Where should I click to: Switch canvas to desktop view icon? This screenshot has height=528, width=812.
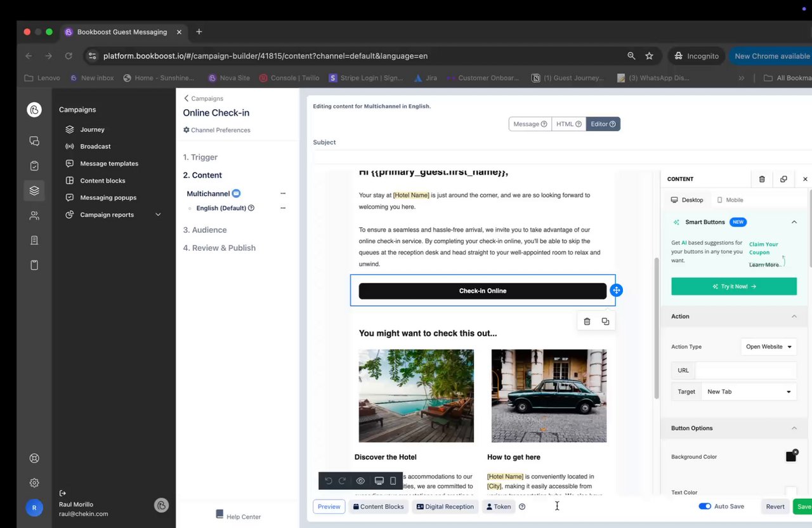click(x=379, y=481)
